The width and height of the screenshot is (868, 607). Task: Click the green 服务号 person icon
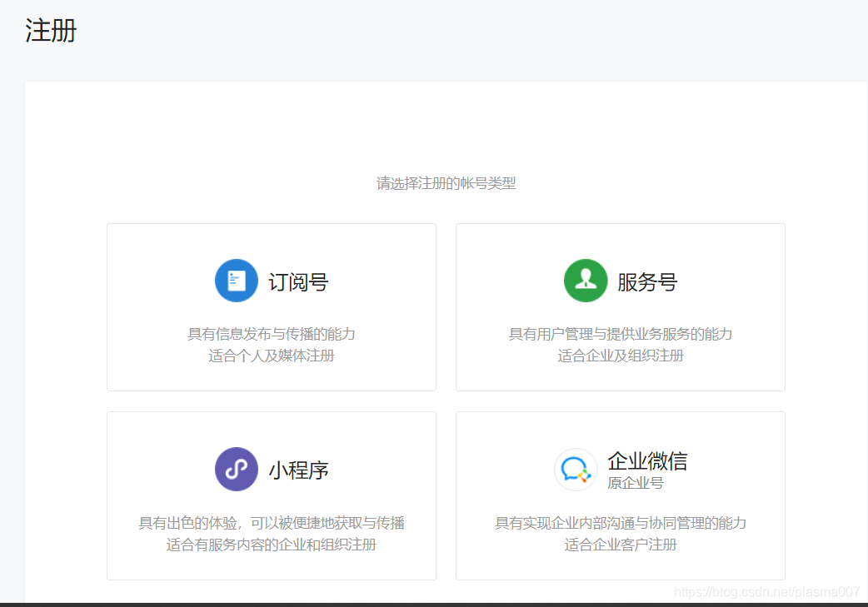pyautogui.click(x=586, y=281)
